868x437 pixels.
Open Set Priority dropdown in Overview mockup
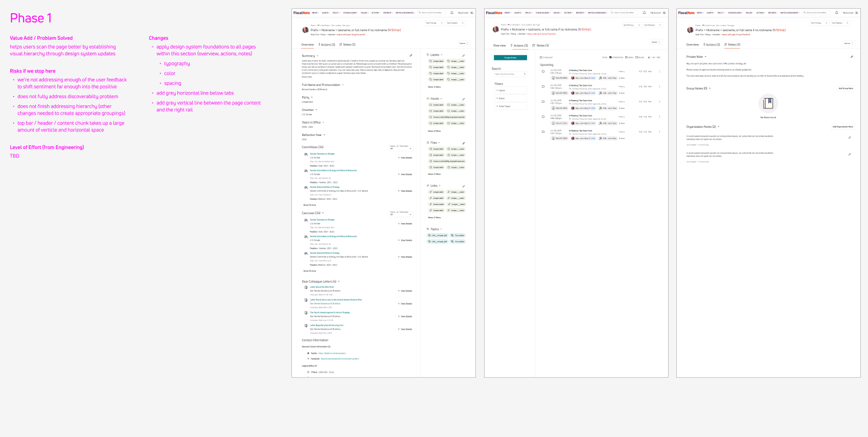point(435,23)
